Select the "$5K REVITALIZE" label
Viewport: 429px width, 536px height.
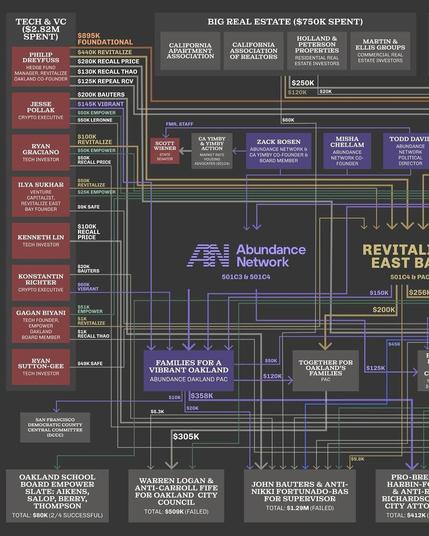(91, 321)
